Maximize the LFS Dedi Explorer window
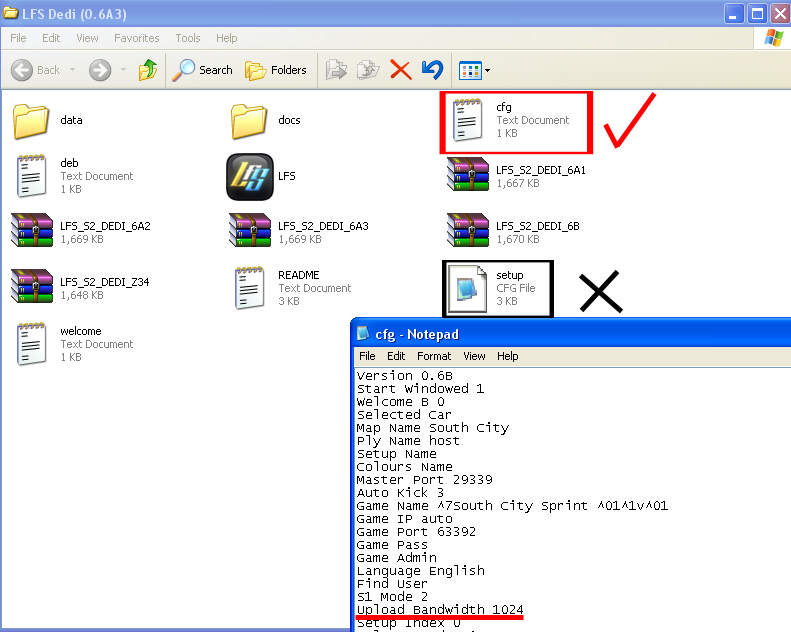 757,14
